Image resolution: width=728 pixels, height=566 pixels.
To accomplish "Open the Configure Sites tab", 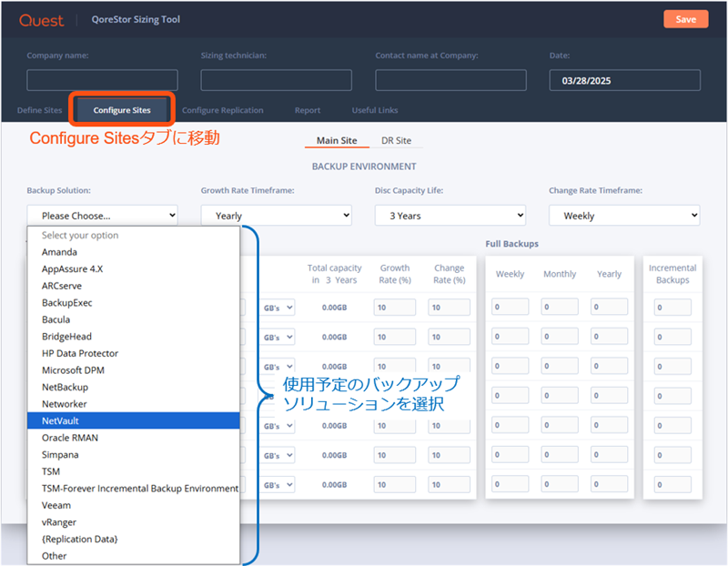I will pyautogui.click(x=122, y=110).
